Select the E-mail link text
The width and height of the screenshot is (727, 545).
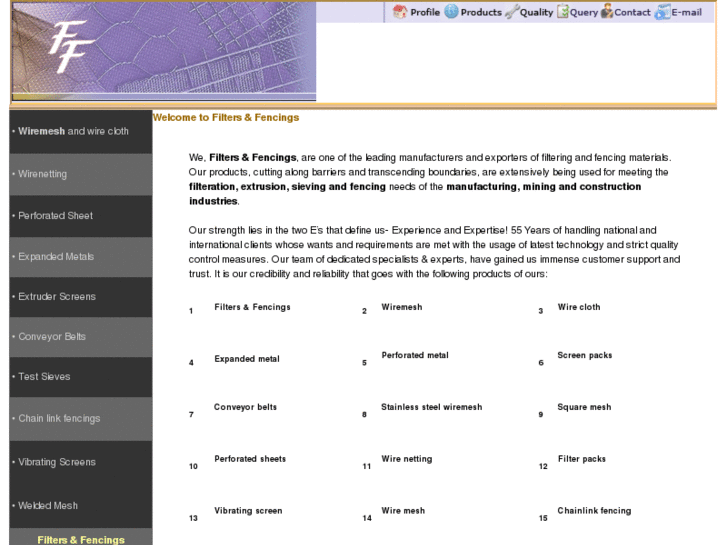pos(686,12)
